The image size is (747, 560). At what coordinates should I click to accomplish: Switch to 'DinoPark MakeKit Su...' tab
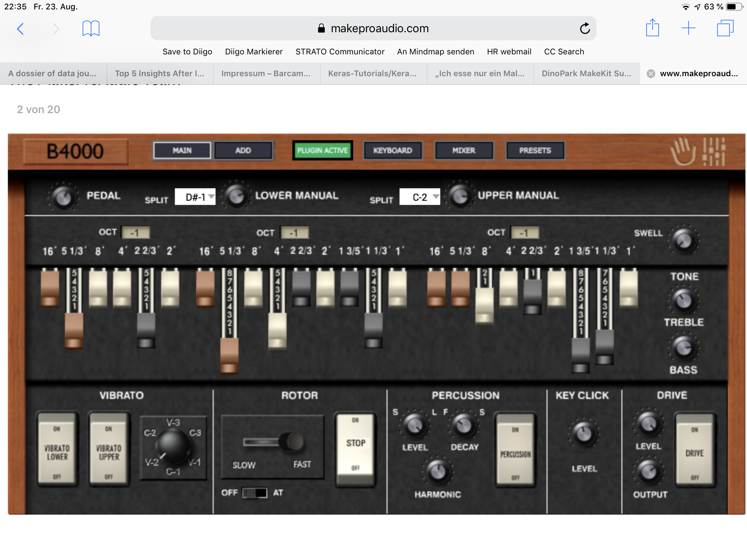tap(587, 74)
